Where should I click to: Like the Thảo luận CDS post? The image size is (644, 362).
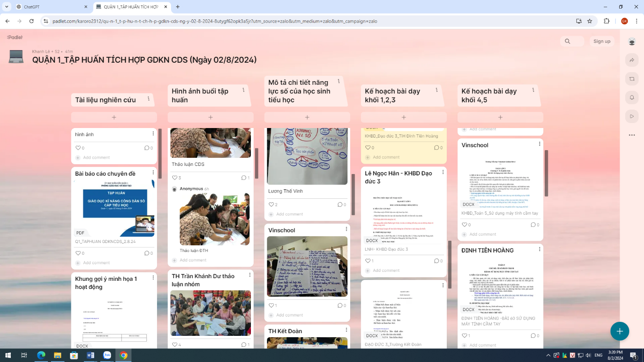(175, 178)
